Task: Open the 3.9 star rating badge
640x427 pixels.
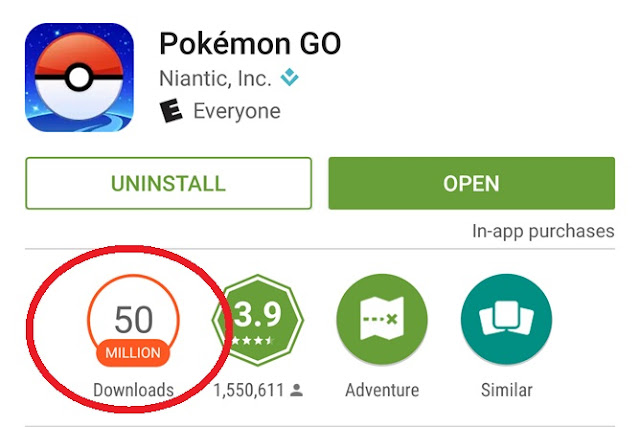Action: point(258,320)
